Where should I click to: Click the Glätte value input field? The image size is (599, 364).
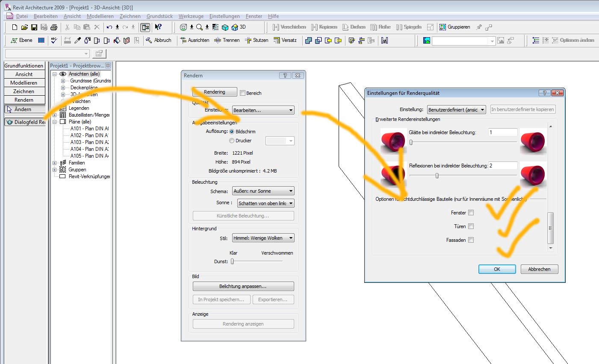503,132
